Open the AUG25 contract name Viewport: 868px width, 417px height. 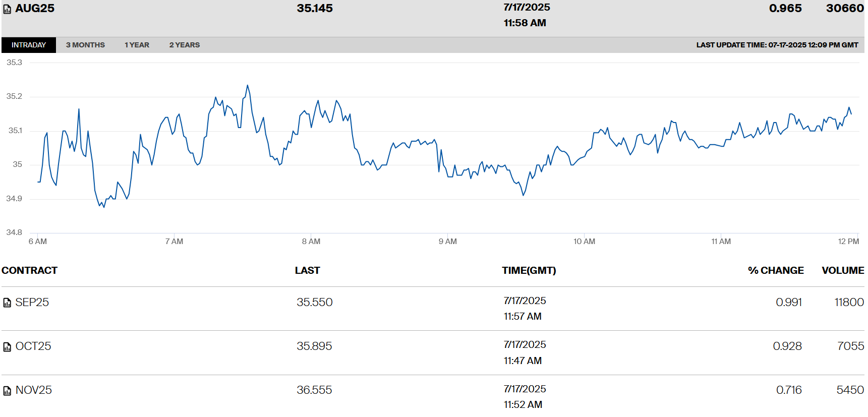click(x=35, y=8)
